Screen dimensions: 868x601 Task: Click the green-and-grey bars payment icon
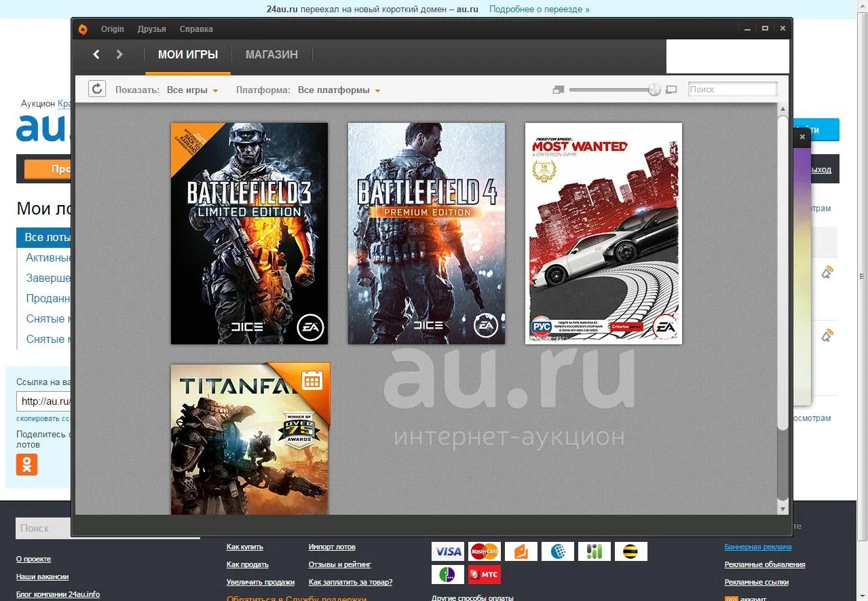pyautogui.click(x=595, y=551)
